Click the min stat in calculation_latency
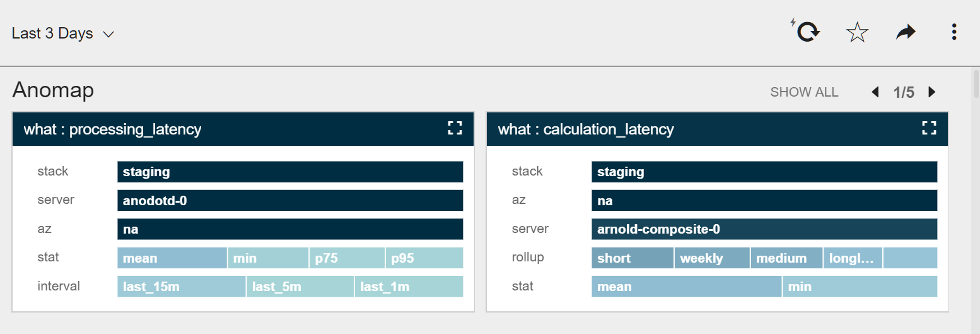 (x=860, y=287)
